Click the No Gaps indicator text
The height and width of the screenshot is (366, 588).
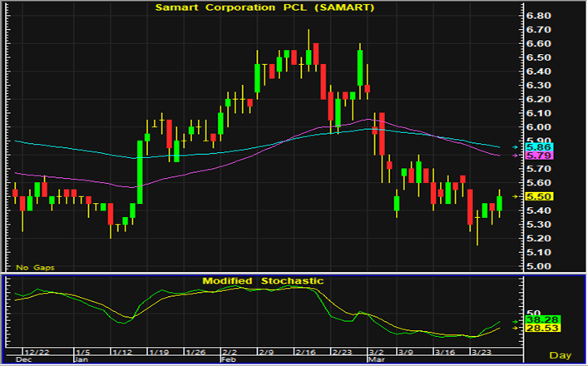[32, 267]
